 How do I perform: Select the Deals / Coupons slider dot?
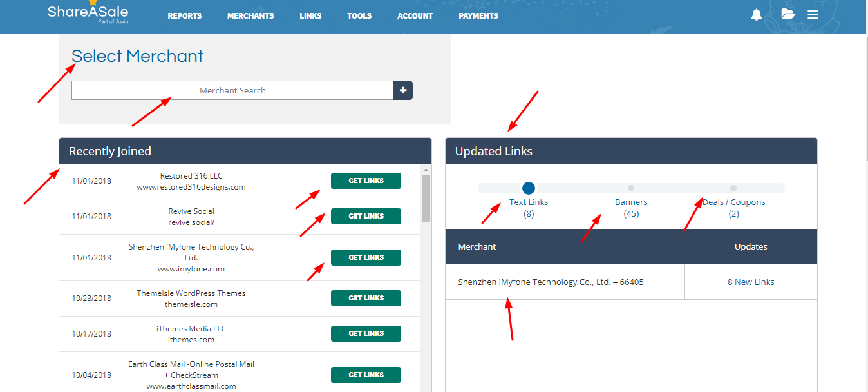(x=733, y=188)
